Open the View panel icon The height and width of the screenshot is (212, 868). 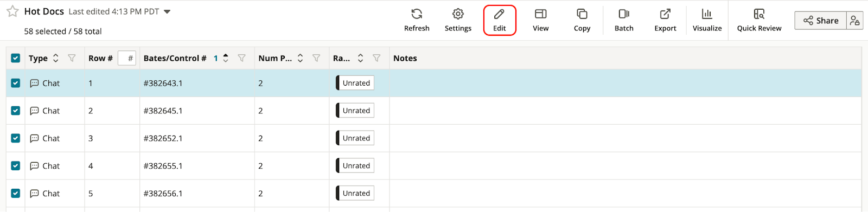click(x=540, y=14)
